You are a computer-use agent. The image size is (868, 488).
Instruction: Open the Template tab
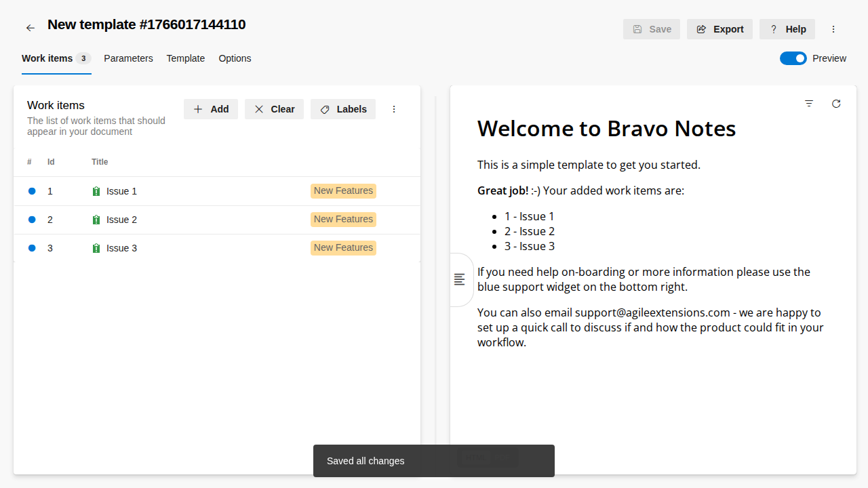click(186, 58)
